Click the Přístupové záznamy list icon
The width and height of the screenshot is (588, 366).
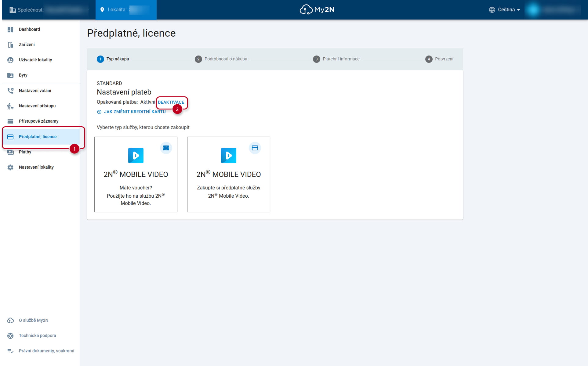click(10, 121)
